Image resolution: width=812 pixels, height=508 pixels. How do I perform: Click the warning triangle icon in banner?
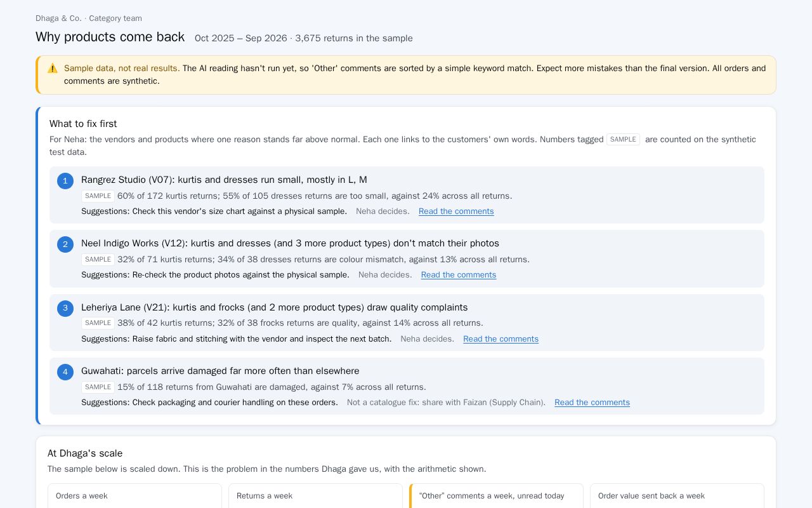click(x=53, y=68)
